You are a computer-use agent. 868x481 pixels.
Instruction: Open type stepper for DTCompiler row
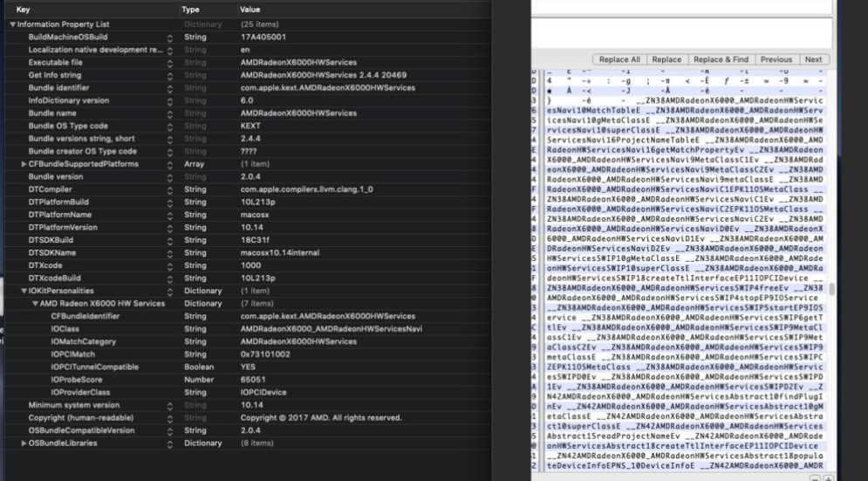pos(170,189)
